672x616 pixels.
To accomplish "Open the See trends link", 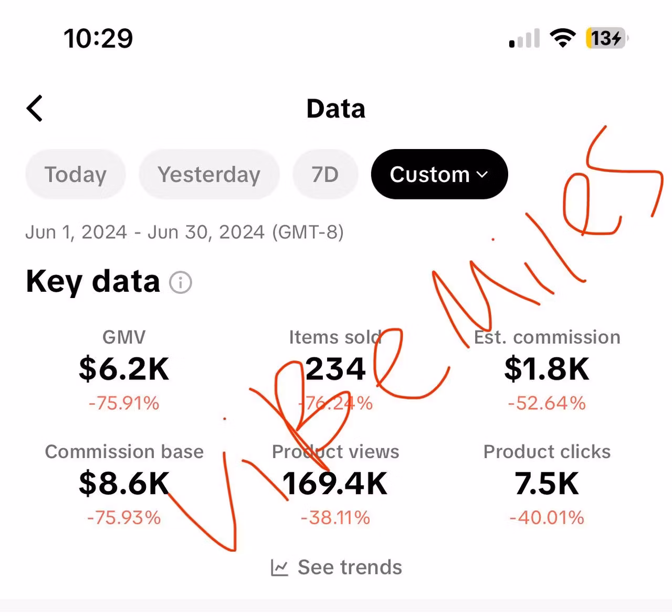I will pyautogui.click(x=349, y=567).
